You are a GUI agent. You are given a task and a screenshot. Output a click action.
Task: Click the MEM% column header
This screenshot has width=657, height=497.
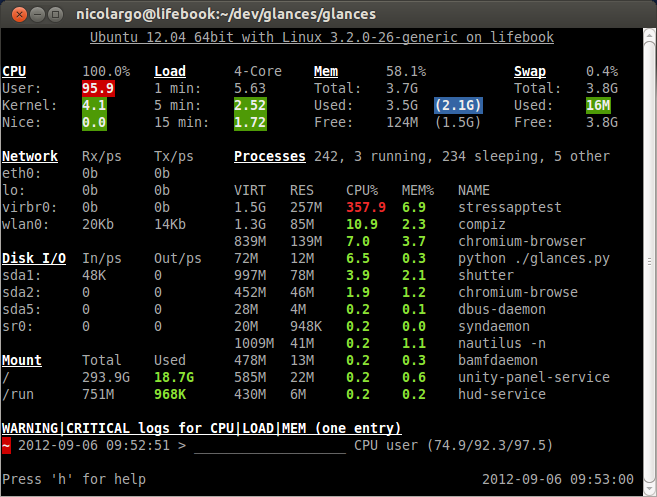418,190
